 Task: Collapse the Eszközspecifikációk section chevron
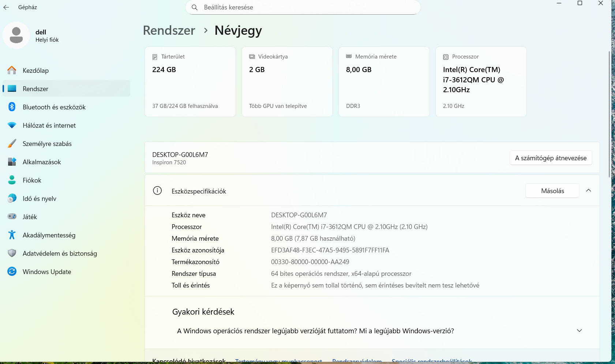pos(588,191)
